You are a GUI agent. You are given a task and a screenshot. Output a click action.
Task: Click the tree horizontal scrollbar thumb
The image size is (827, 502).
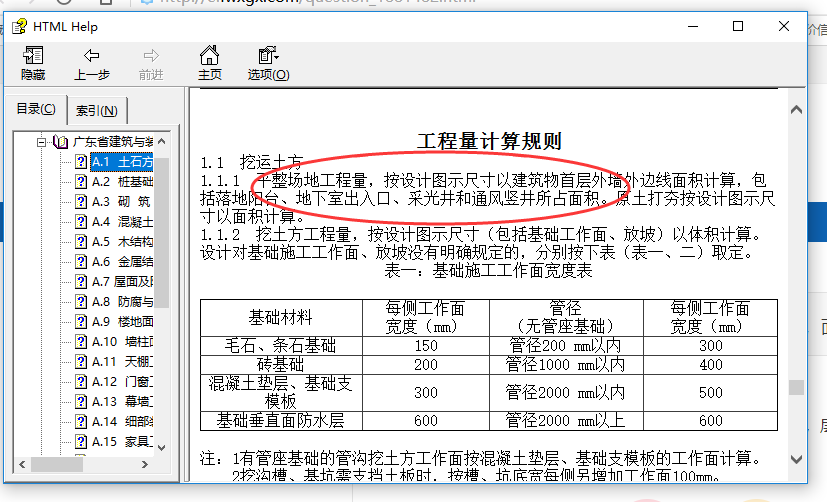click(57, 465)
